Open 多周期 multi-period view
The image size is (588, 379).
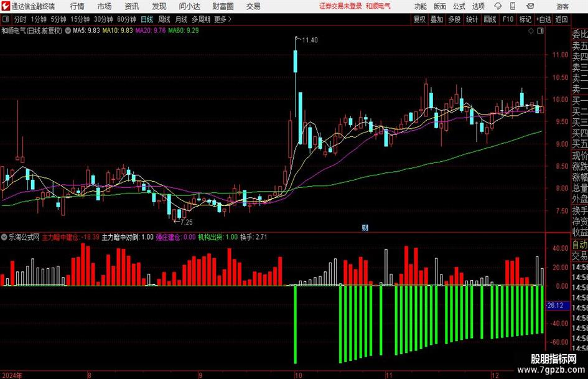pyautogui.click(x=201, y=19)
